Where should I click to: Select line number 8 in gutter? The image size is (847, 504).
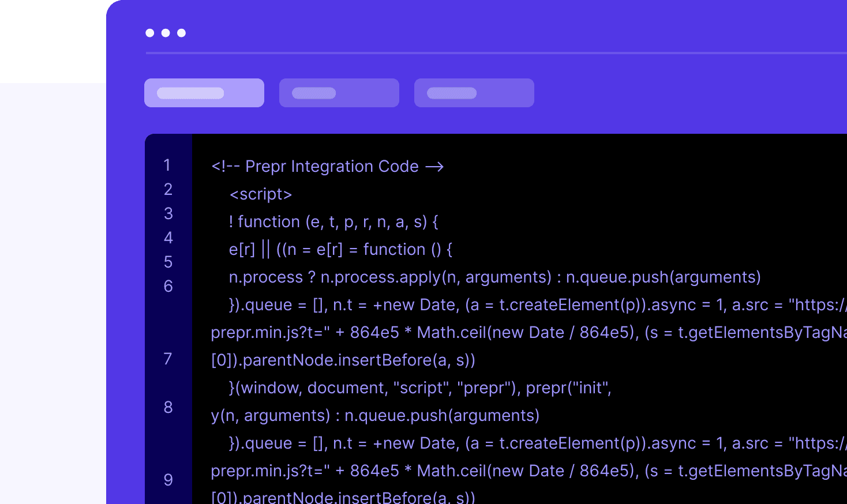168,408
